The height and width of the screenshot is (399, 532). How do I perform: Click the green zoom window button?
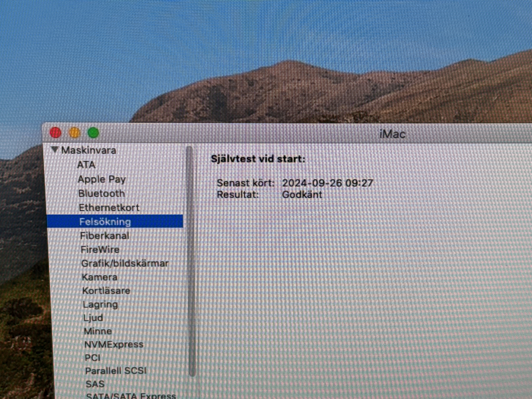pos(93,133)
